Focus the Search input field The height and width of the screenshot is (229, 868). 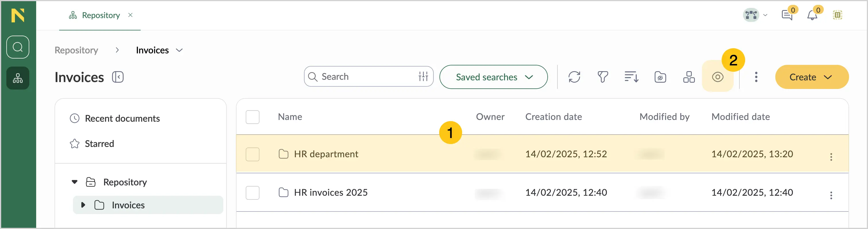click(x=369, y=77)
